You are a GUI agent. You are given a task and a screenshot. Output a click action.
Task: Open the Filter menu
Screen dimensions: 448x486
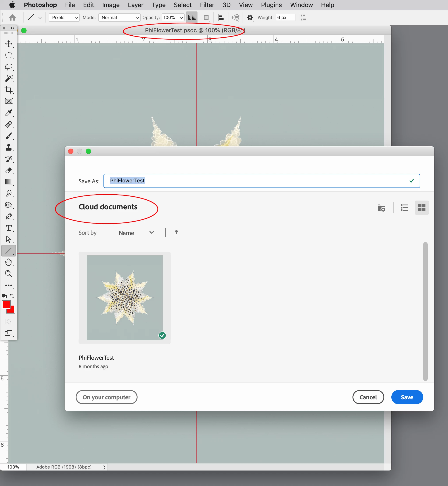point(207,5)
